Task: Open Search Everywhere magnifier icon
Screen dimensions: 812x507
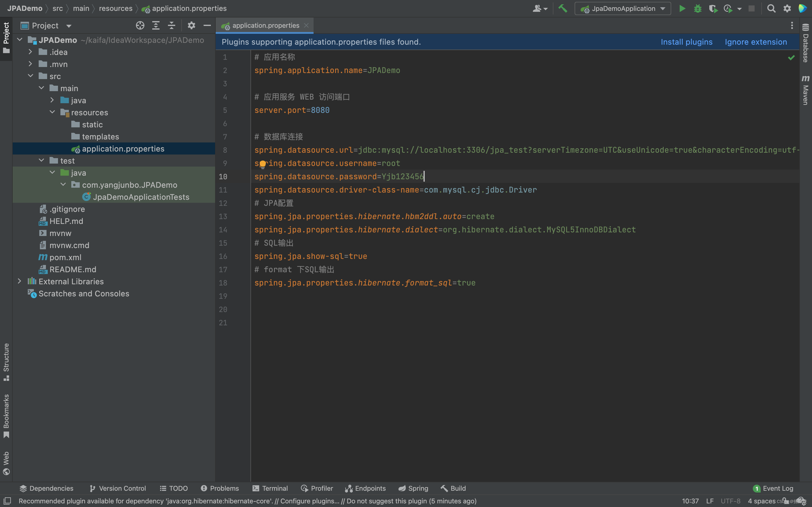Action: click(x=771, y=8)
